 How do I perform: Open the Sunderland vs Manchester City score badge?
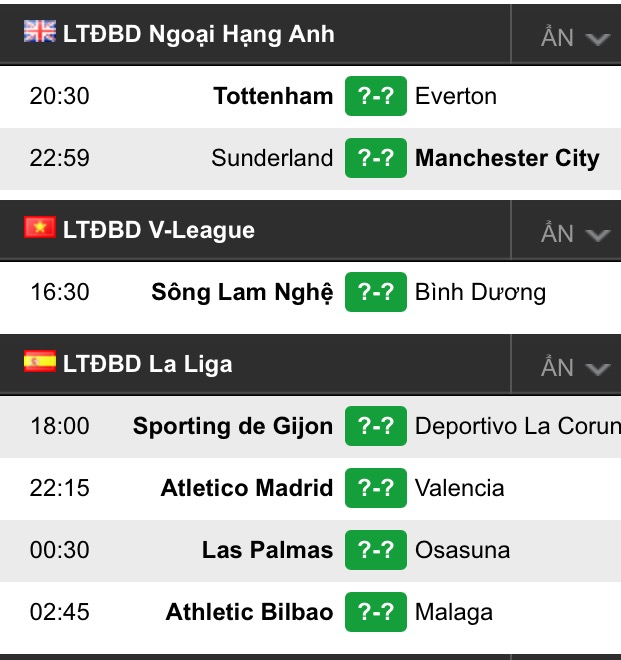[376, 158]
